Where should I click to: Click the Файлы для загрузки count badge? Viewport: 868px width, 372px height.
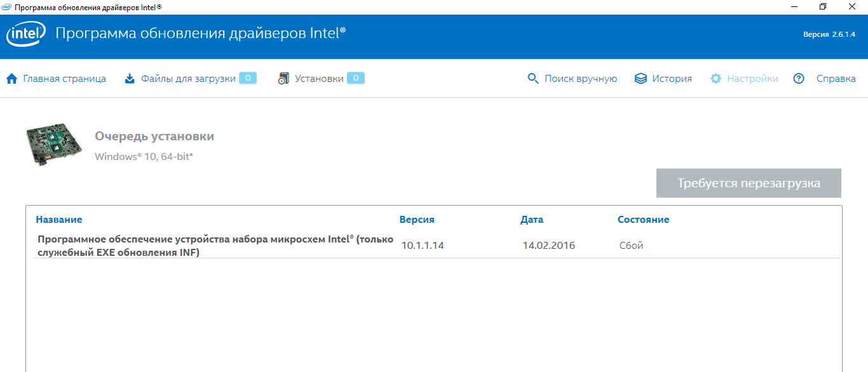pos(248,78)
